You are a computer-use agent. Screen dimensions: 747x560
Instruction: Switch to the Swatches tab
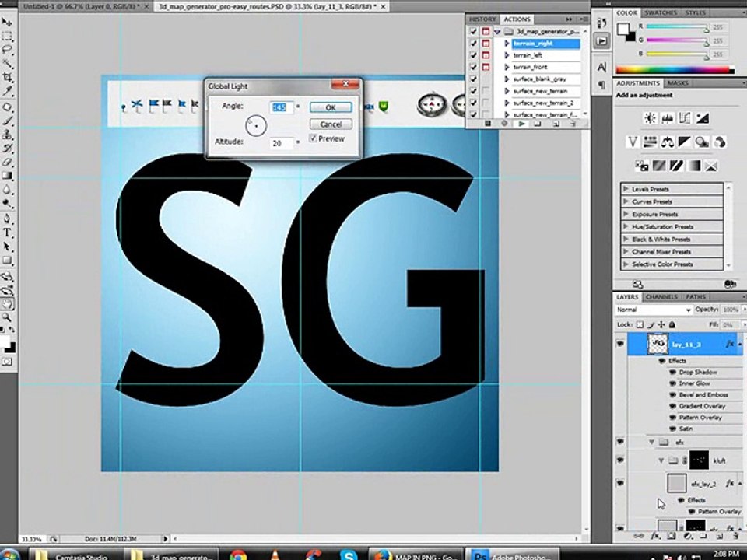(x=662, y=13)
